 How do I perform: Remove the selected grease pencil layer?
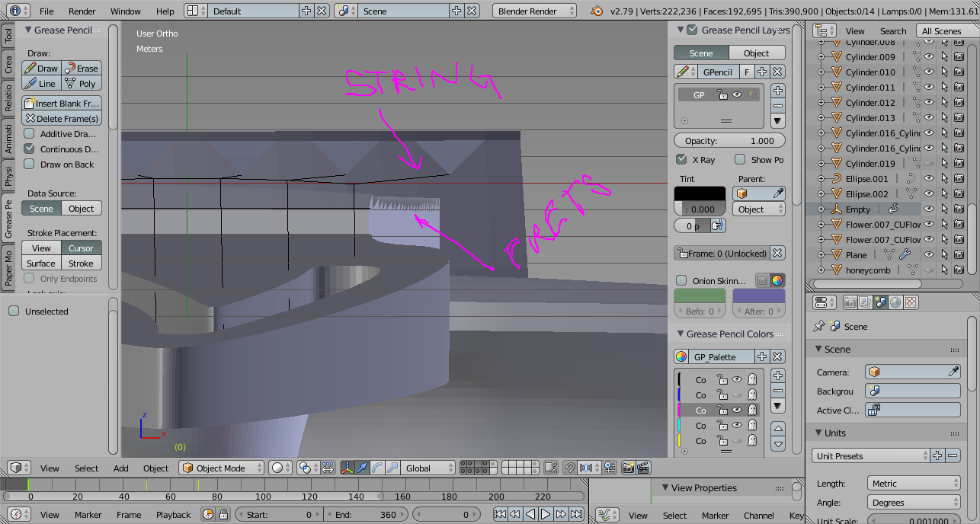pyautogui.click(x=778, y=106)
